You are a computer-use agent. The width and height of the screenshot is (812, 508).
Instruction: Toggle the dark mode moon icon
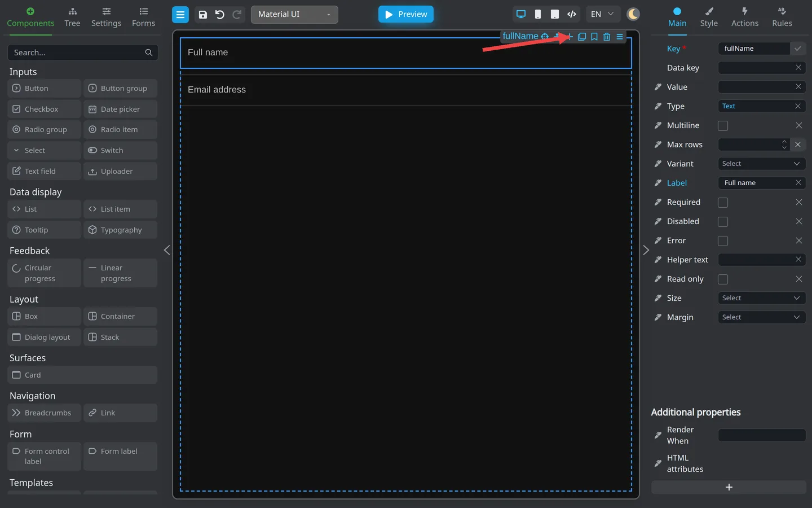[633, 14]
